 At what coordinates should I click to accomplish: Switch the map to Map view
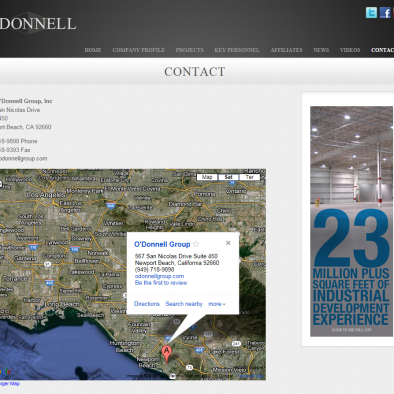(x=207, y=177)
